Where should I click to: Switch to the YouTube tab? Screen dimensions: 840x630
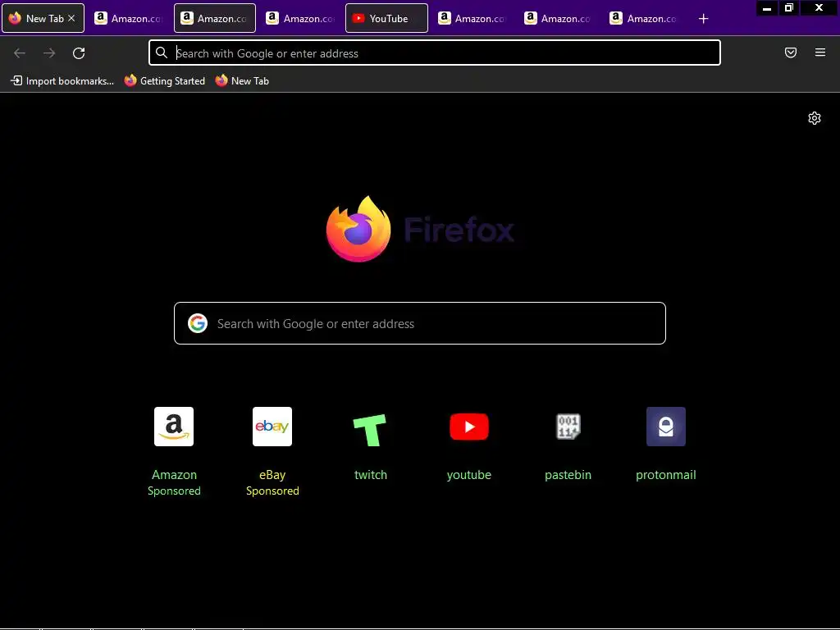(386, 18)
